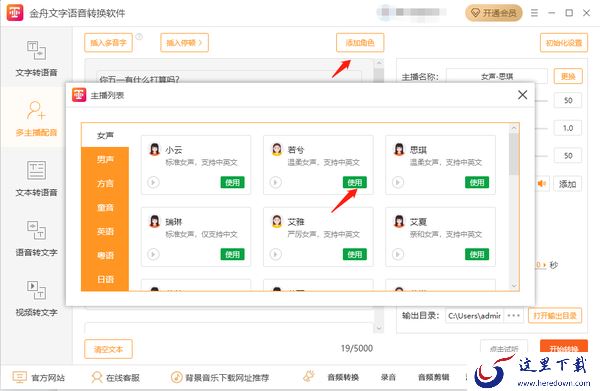This screenshot has width=600, height=391.
Task: Browse output folder with ellipsis button
Action: click(x=514, y=316)
